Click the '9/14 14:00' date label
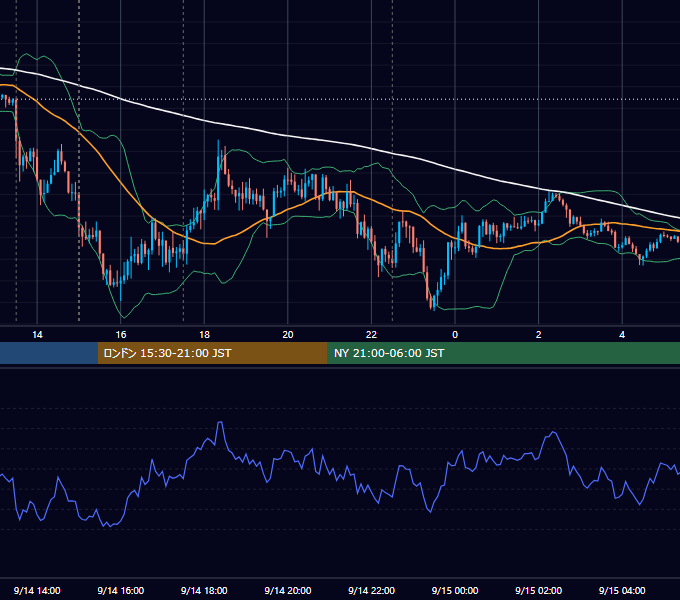680x600 pixels. click(x=37, y=590)
